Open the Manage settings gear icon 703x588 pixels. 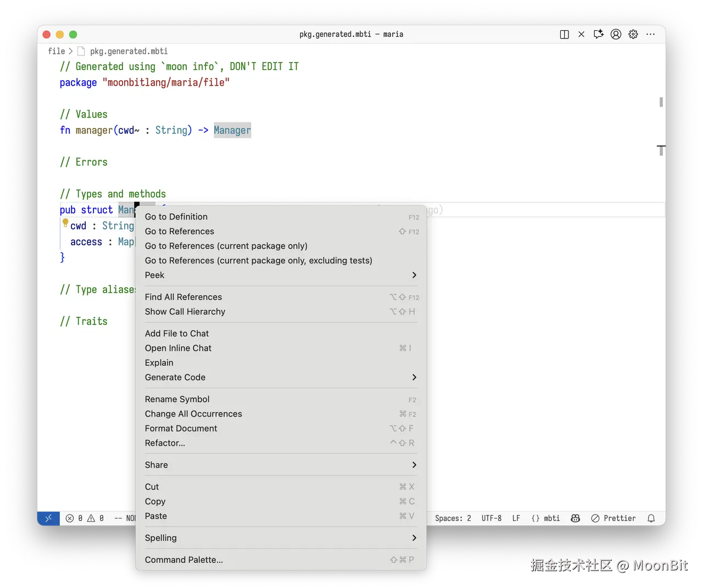(633, 35)
